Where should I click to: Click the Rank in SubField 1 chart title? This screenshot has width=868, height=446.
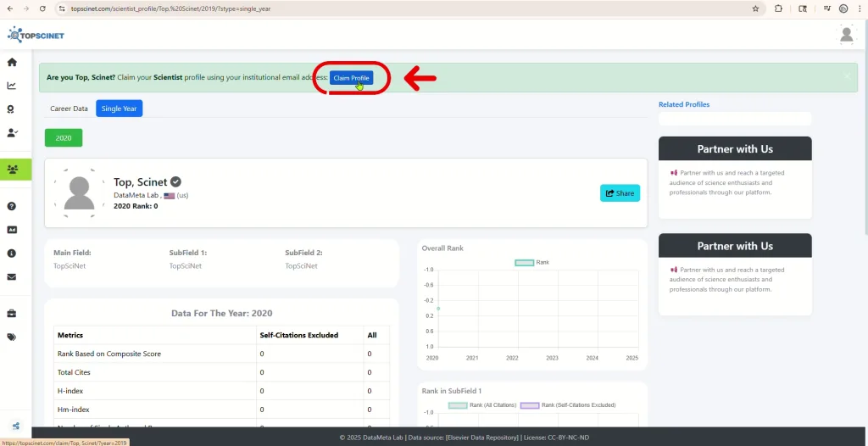pos(451,391)
